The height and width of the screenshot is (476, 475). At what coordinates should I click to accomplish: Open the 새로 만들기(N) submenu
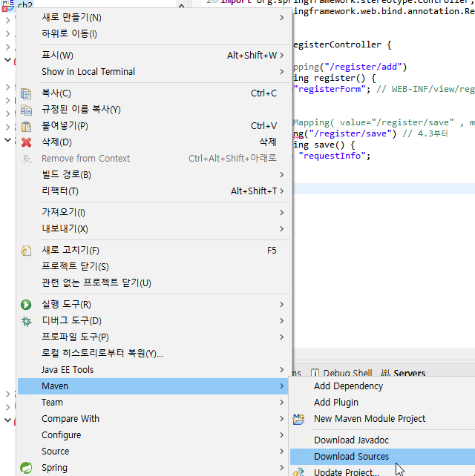tap(153, 18)
